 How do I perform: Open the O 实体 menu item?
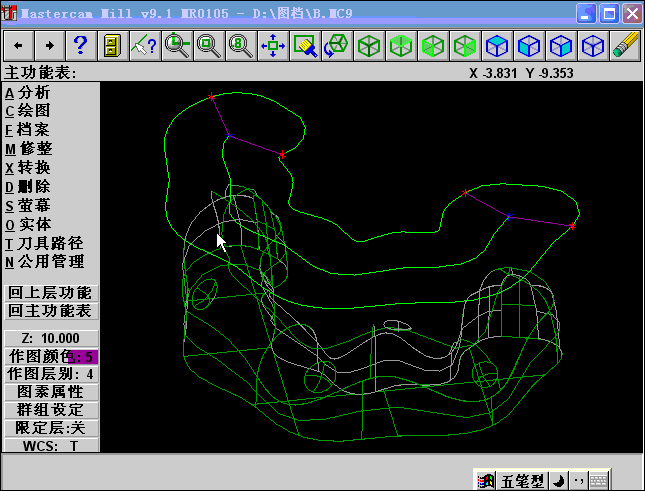(28, 225)
